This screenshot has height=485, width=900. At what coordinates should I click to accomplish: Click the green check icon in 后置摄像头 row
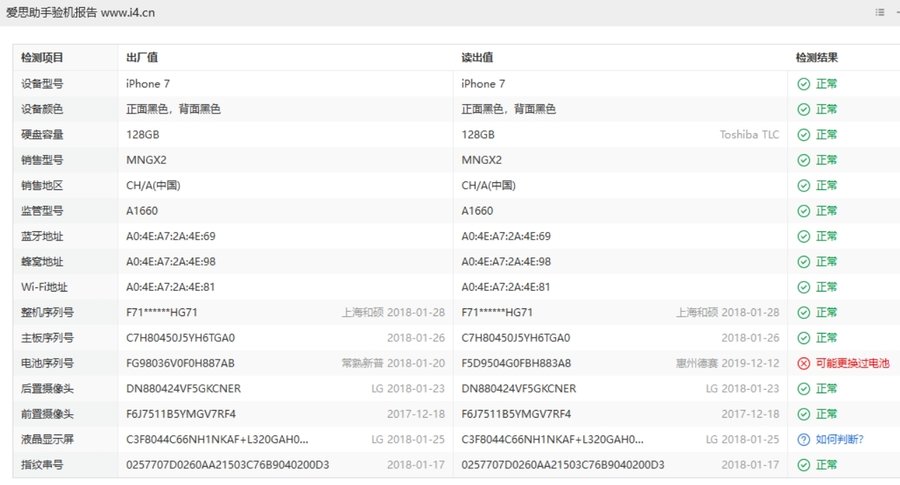click(804, 389)
